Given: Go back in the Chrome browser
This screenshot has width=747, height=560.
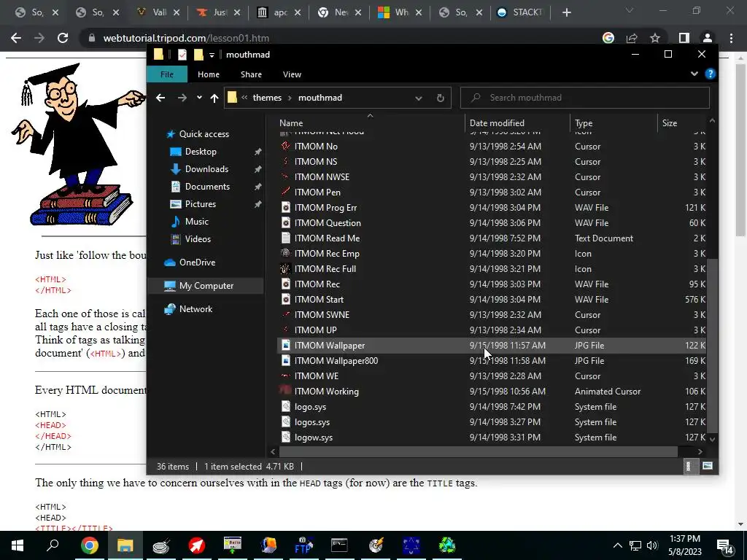Looking at the screenshot, I should [16, 38].
